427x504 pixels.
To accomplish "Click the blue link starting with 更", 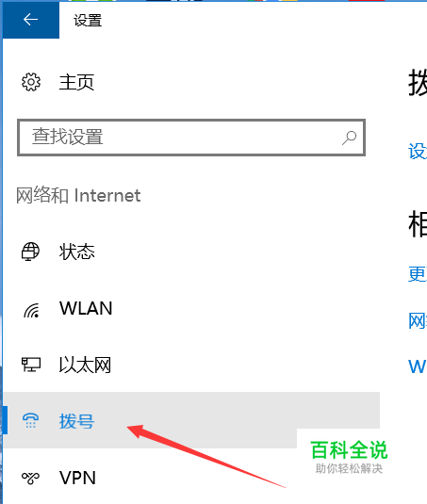I will 418,274.
